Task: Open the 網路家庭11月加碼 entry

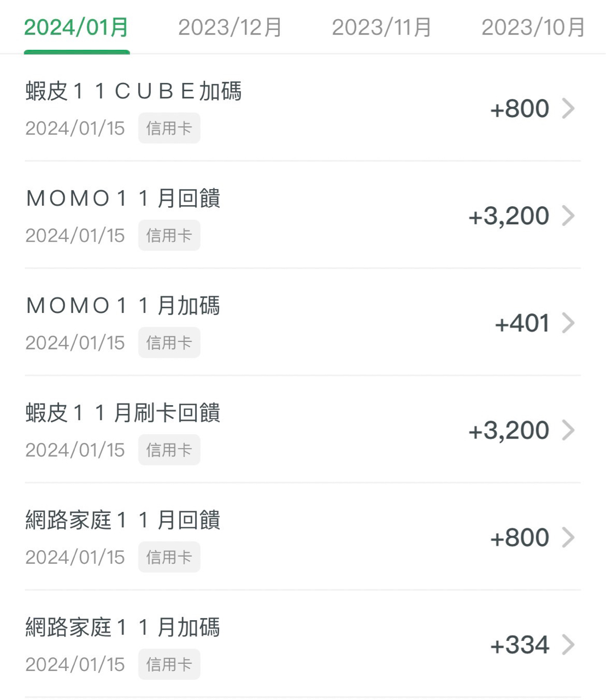Action: coord(303,644)
